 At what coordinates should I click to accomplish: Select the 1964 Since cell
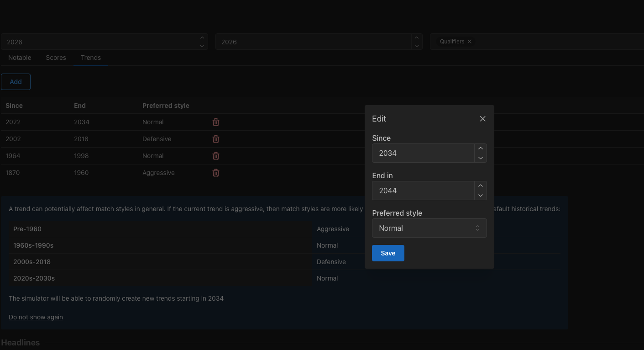(x=13, y=156)
